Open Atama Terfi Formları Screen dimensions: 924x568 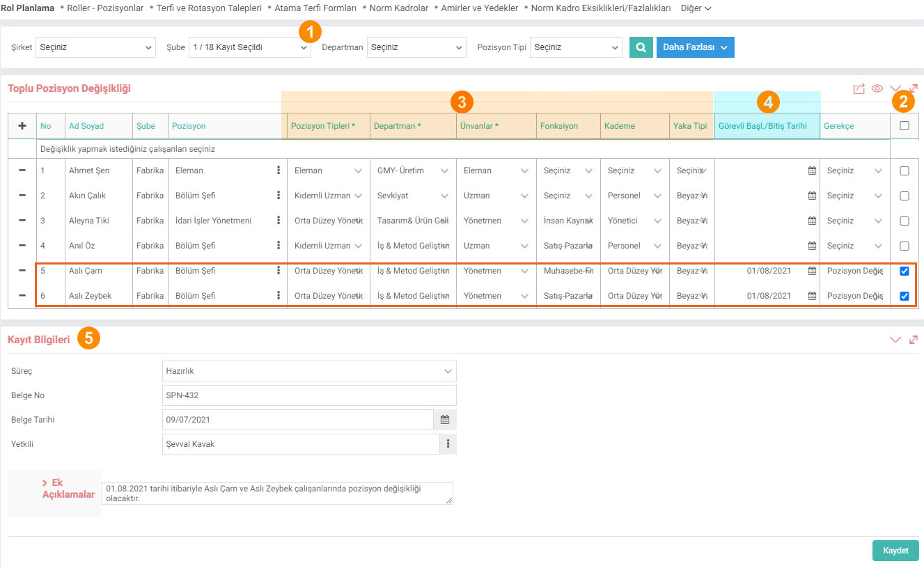[x=315, y=8]
